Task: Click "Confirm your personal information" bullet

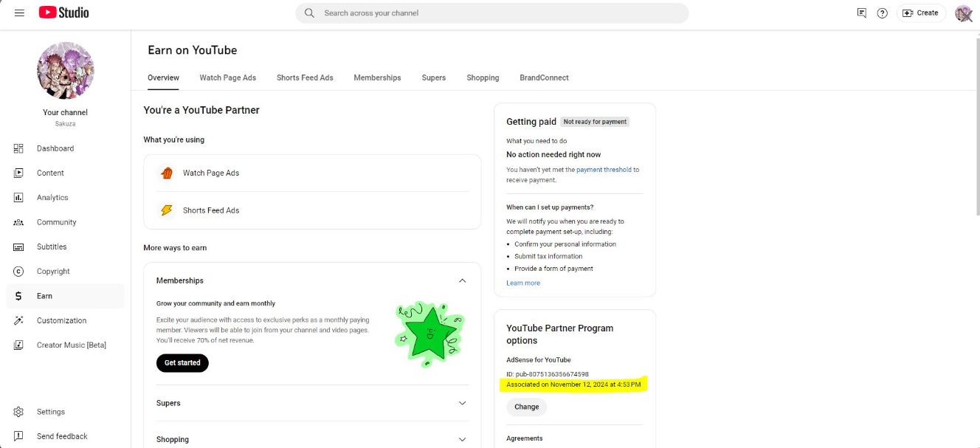Action: coord(565,244)
